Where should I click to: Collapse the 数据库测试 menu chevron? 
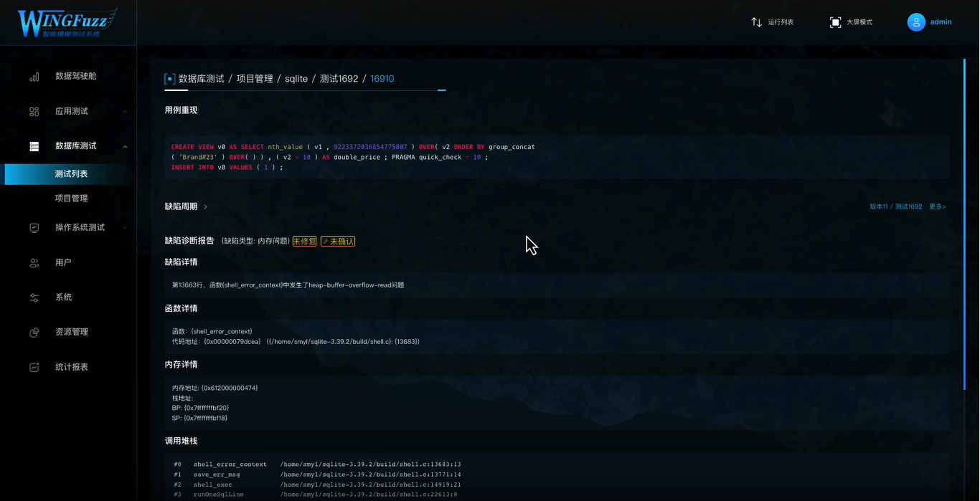pos(124,145)
